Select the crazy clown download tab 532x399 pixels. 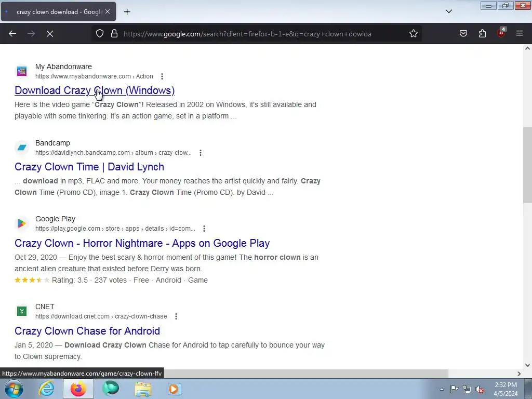tap(58, 11)
